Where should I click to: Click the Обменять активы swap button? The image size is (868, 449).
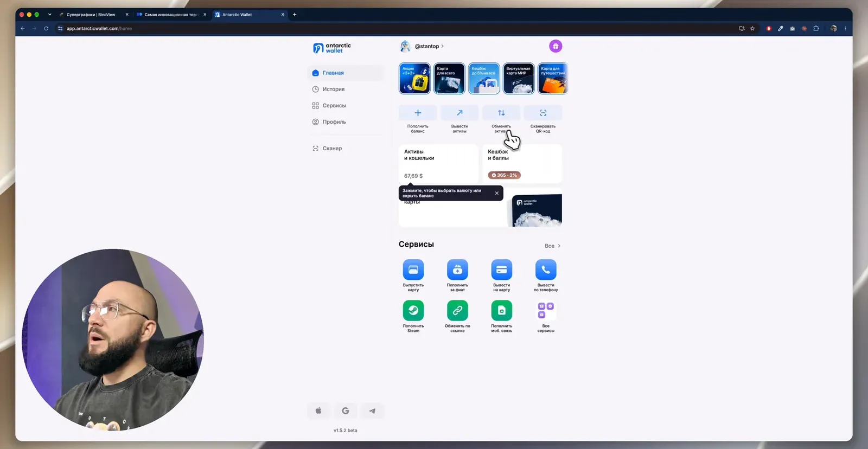pos(501,113)
